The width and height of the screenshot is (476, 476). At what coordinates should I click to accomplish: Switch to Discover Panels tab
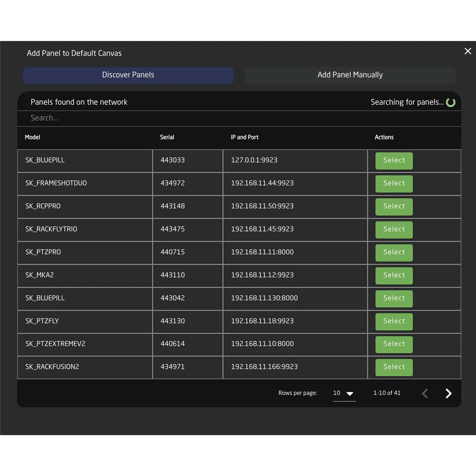(128, 75)
